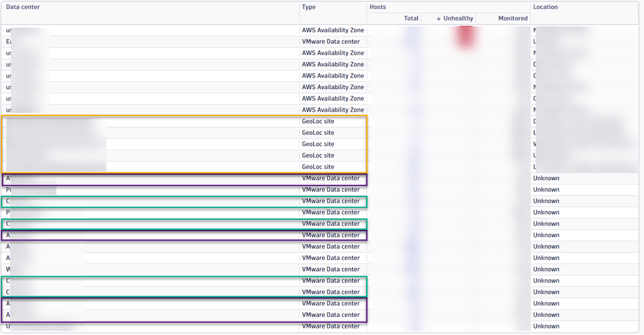
Task: Click the Hosts group column header
Action: click(x=378, y=7)
